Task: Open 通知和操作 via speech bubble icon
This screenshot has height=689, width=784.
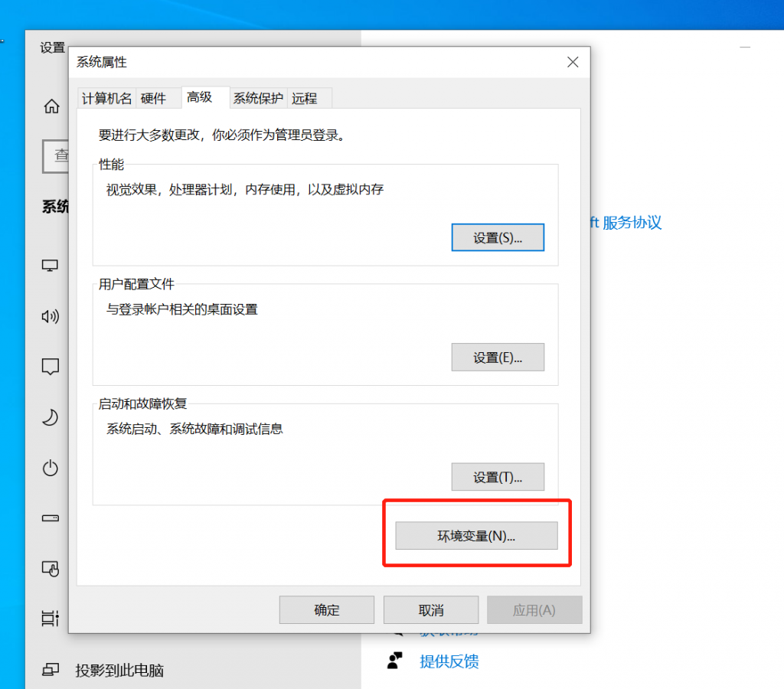Action: click(50, 367)
